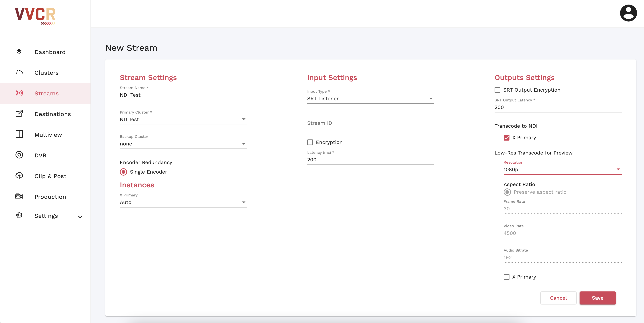Open the Input Type dropdown
This screenshot has width=644, height=323.
[x=431, y=98]
